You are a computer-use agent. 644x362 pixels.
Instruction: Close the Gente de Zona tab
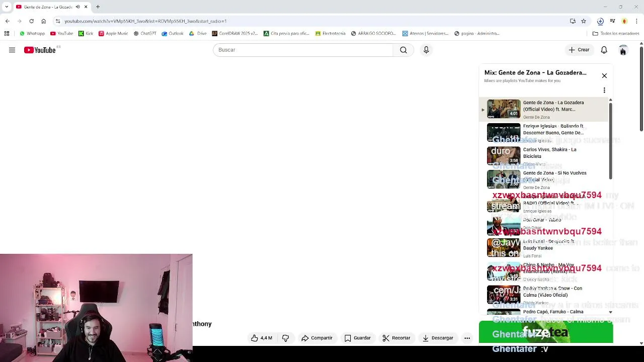point(86,7)
